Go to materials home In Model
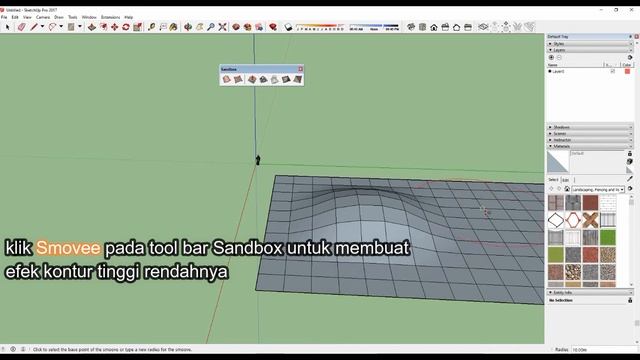 [567, 189]
